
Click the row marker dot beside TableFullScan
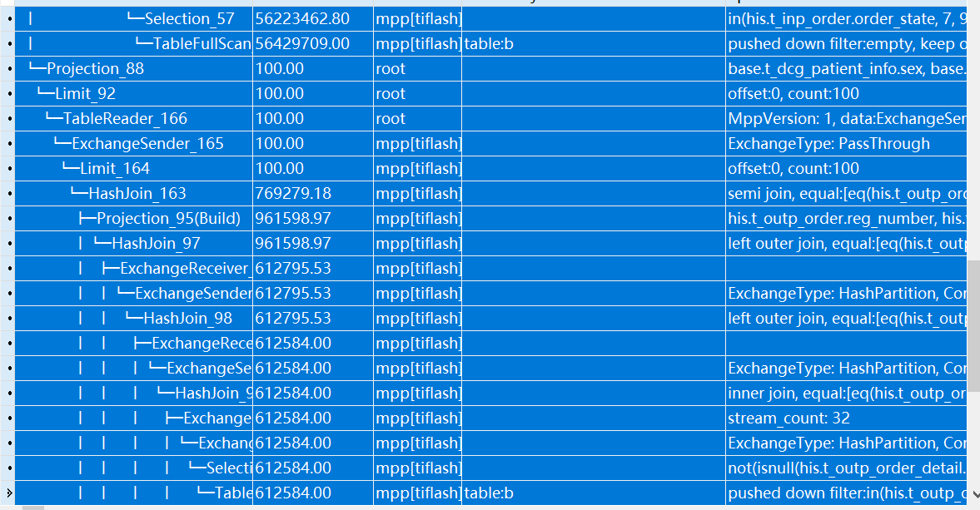(7, 43)
